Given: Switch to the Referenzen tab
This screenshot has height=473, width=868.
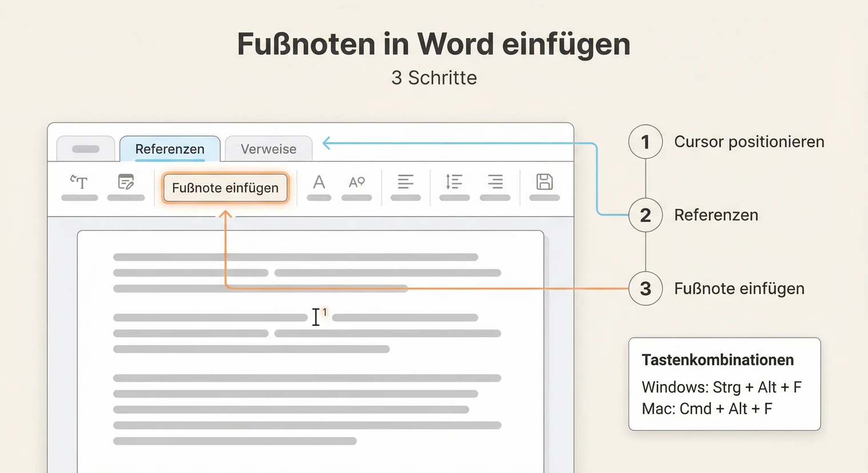Looking at the screenshot, I should [x=169, y=149].
